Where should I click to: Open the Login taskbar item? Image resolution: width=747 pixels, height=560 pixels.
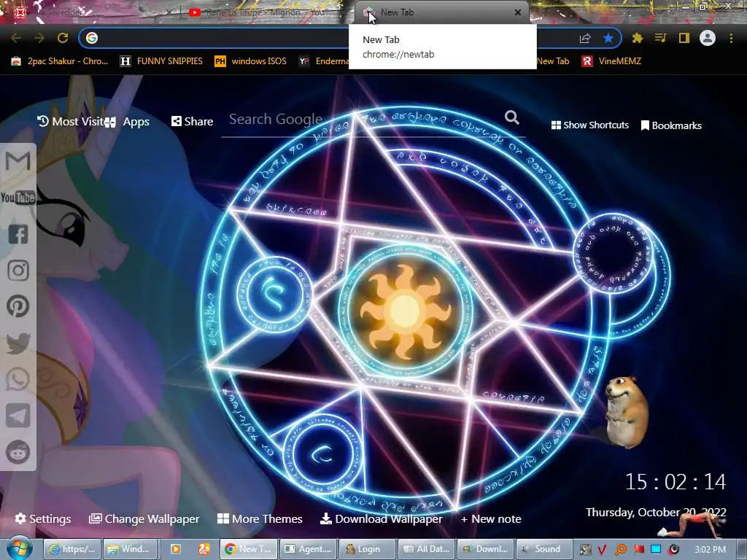[x=367, y=549]
